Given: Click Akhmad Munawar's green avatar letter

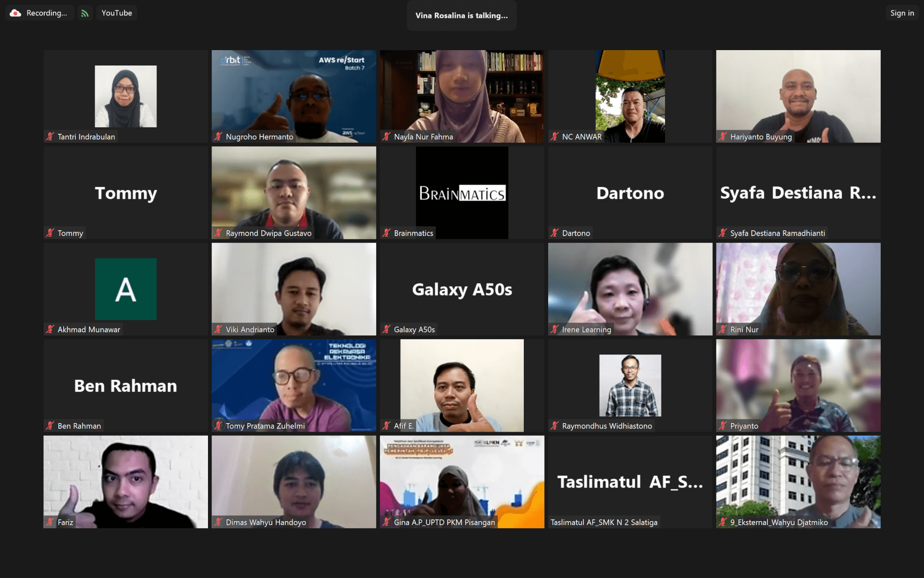Looking at the screenshot, I should click(125, 289).
